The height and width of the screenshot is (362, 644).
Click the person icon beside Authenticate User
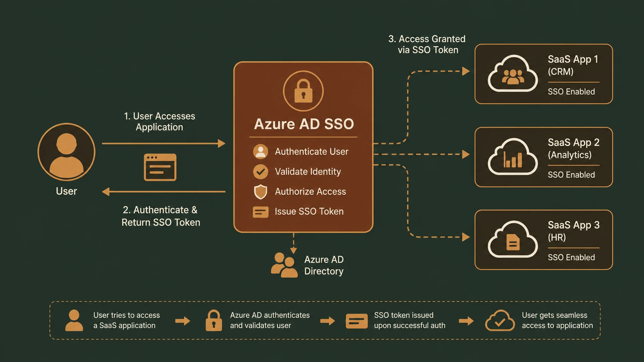point(260,152)
